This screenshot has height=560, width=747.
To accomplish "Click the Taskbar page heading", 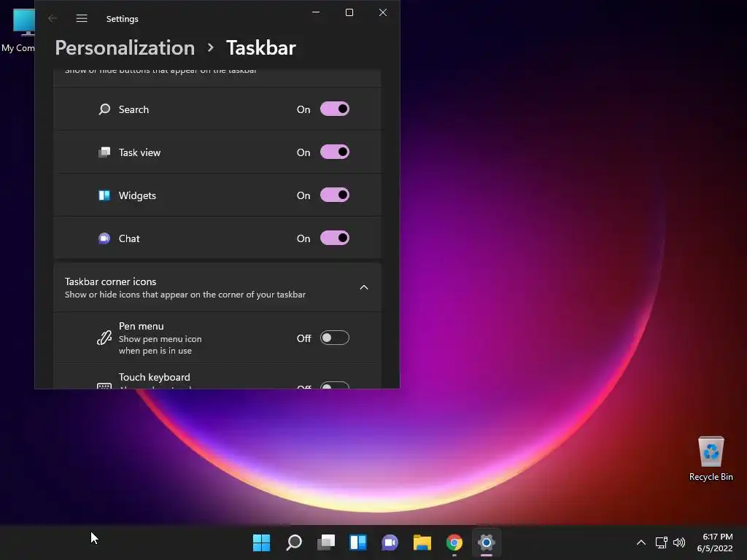I will (261, 47).
